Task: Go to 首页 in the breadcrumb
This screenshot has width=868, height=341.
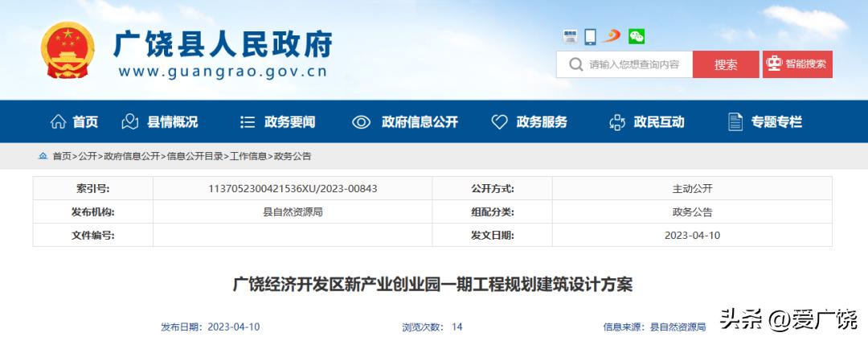Action: click(x=62, y=156)
